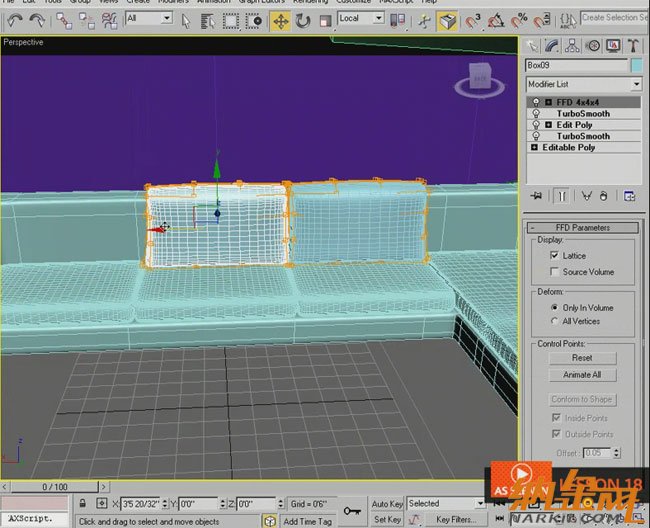Image resolution: width=650 pixels, height=528 pixels.
Task: Click the Box09 object name field
Action: click(x=577, y=65)
